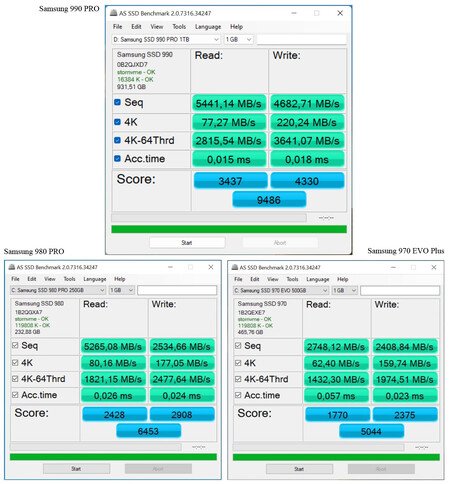Click green progress bar in 980 PRO window
Image resolution: width=450 pixels, height=484 pixels.
[113, 457]
